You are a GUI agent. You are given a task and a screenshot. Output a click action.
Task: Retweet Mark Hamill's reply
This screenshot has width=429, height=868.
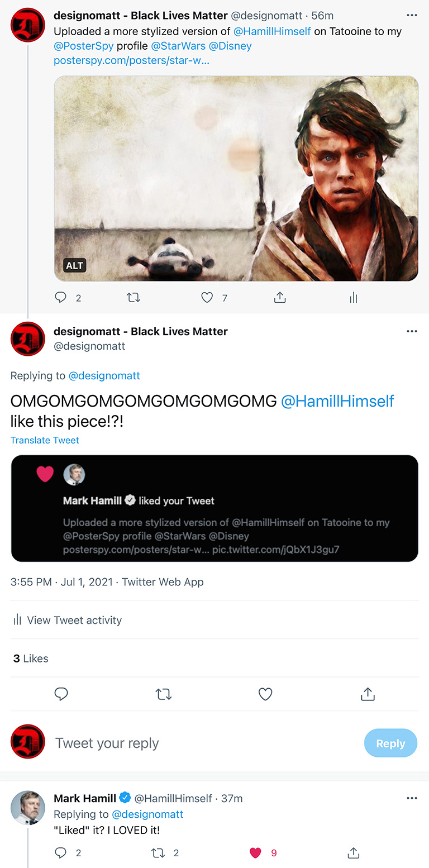click(158, 853)
